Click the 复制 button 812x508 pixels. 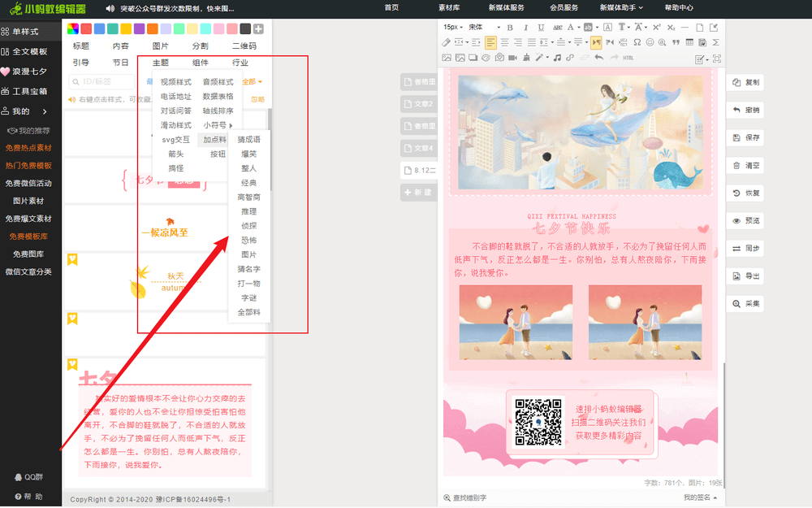(745, 82)
